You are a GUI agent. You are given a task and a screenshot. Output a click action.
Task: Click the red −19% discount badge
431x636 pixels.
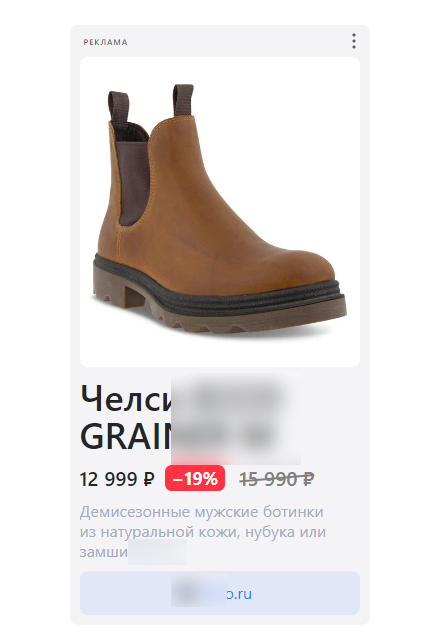[195, 478]
